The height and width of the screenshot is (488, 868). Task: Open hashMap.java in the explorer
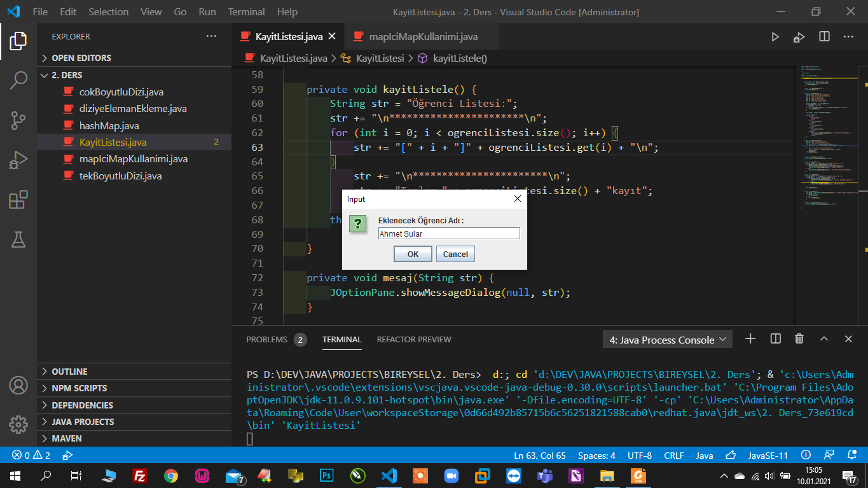click(x=109, y=125)
